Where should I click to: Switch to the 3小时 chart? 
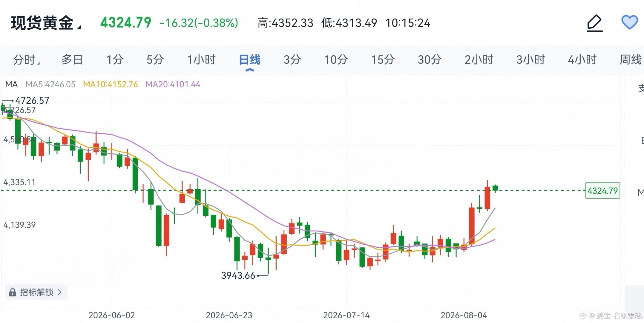(x=531, y=60)
